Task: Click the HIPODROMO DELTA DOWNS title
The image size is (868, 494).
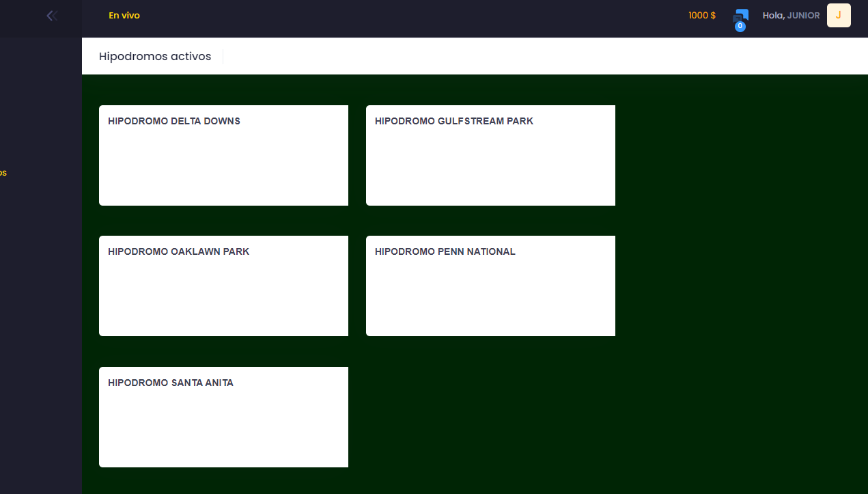Action: click(174, 121)
